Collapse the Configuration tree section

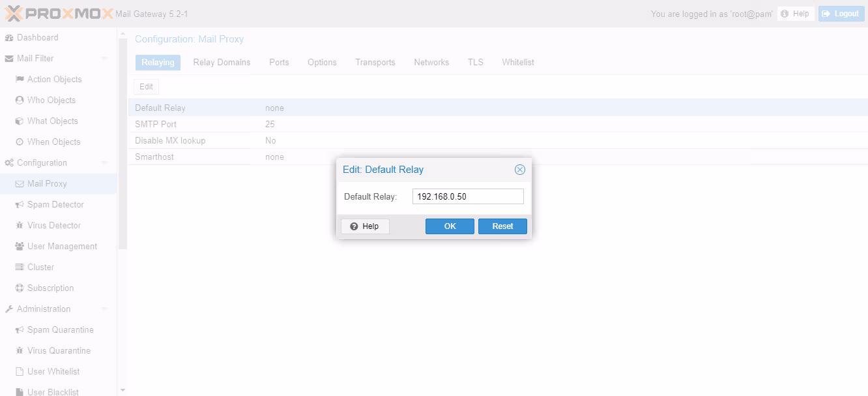click(x=104, y=163)
